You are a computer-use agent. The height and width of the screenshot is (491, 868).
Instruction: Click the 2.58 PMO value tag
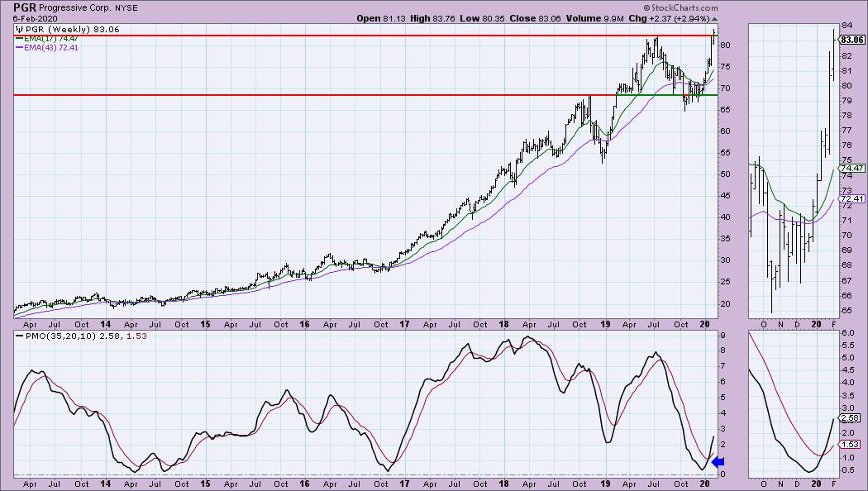click(850, 418)
